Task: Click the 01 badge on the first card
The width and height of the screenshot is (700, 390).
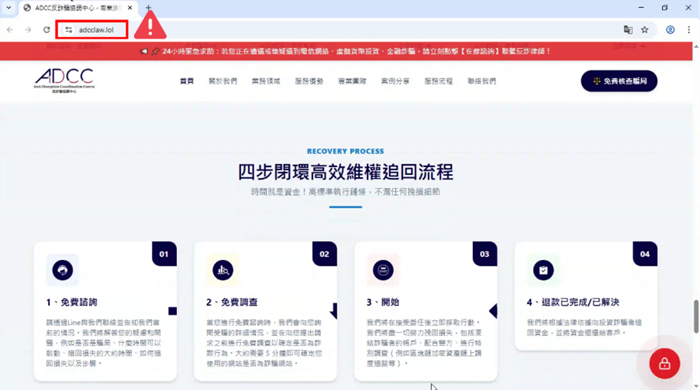Action: [164, 254]
